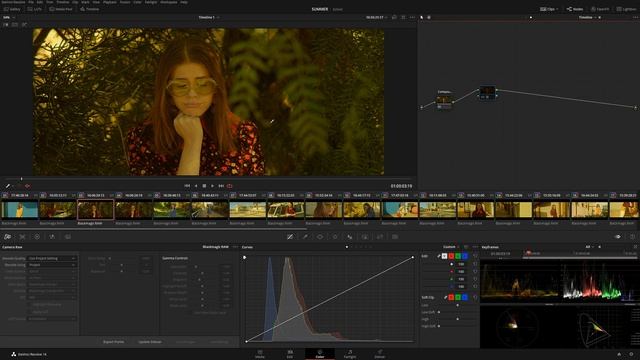Select the Sizing palette icon
This screenshot has width=640, height=360.
pos(380,237)
